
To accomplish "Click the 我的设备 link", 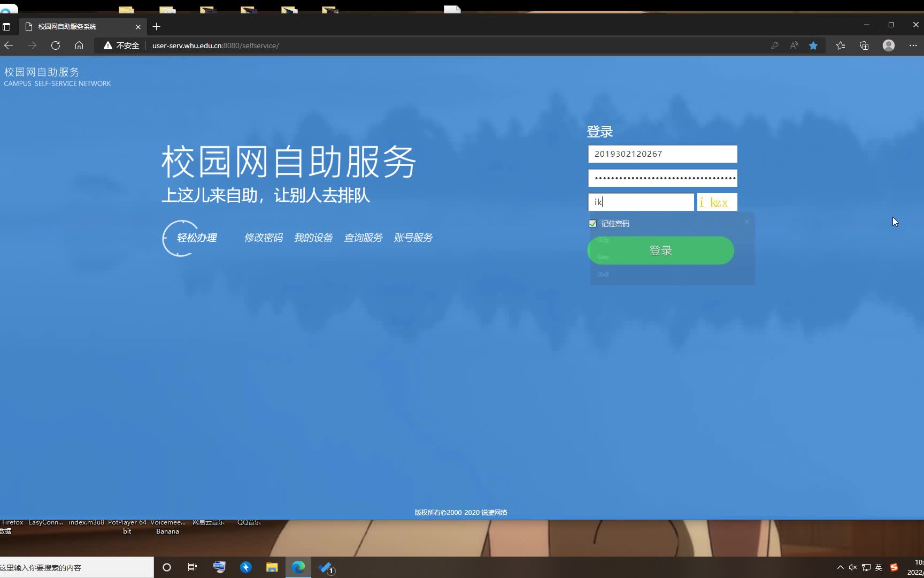I will click(313, 238).
